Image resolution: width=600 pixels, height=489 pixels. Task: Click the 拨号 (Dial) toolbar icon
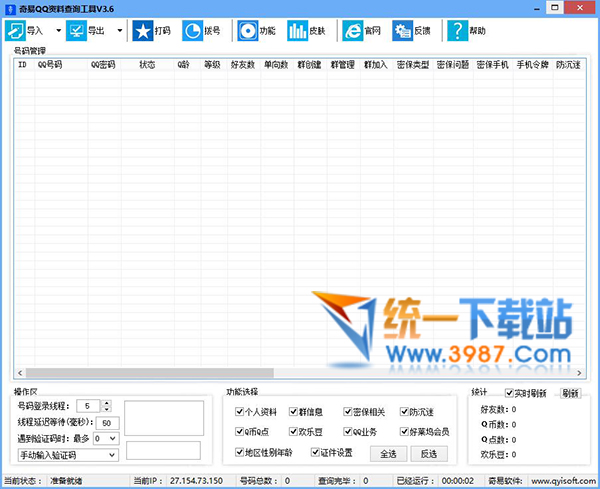(192, 31)
